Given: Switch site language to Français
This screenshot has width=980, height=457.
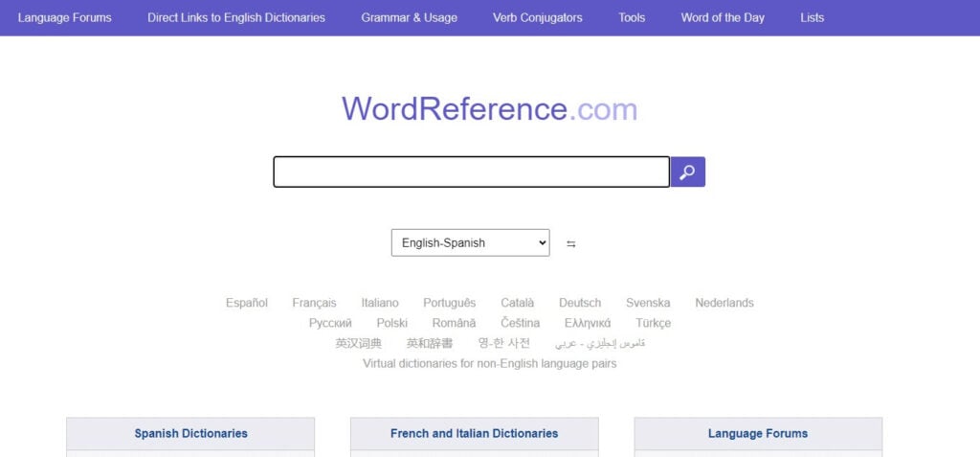Looking at the screenshot, I should (x=314, y=303).
